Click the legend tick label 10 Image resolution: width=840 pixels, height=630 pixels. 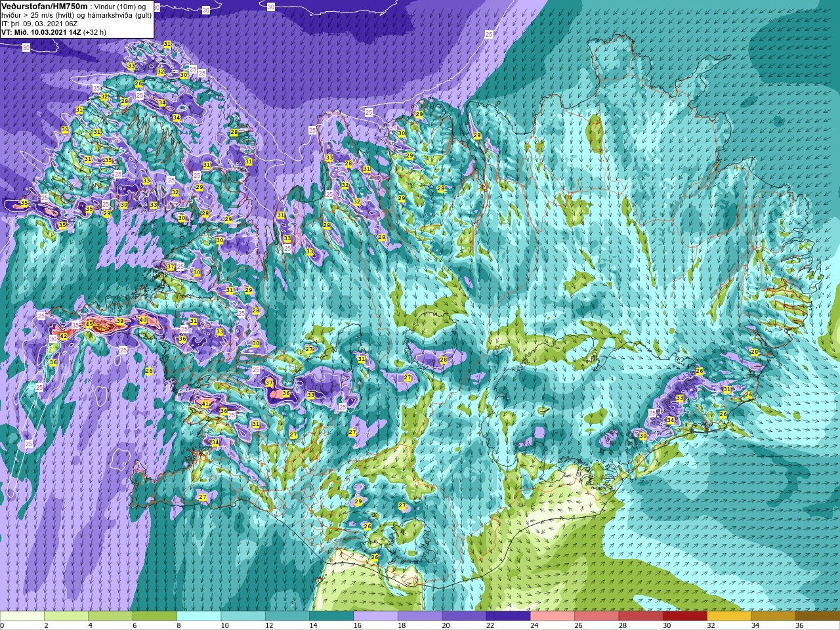tap(225, 625)
